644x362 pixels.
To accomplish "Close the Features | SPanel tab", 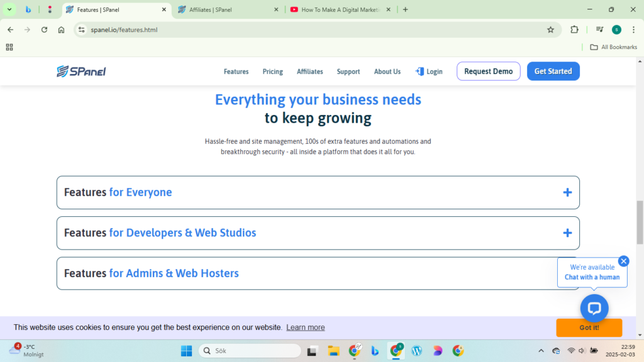I will click(x=164, y=9).
